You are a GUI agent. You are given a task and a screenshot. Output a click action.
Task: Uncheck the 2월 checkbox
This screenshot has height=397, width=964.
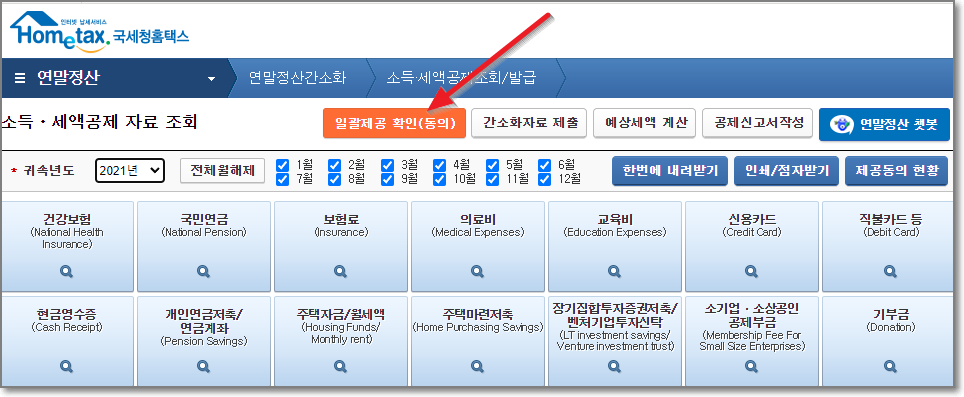click(334, 165)
